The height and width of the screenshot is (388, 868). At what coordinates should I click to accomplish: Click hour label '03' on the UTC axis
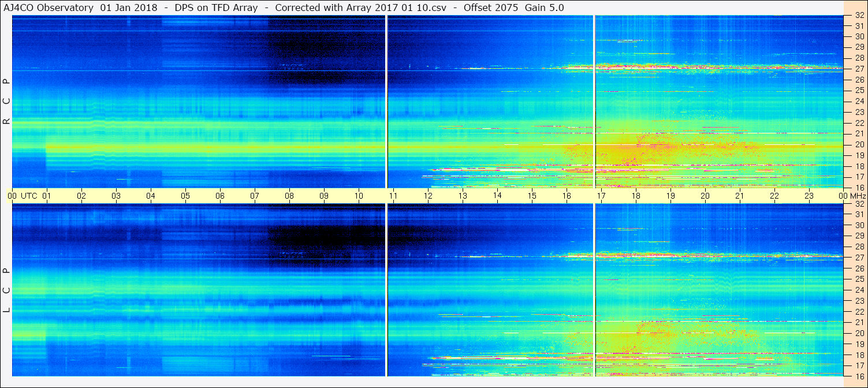coord(116,196)
